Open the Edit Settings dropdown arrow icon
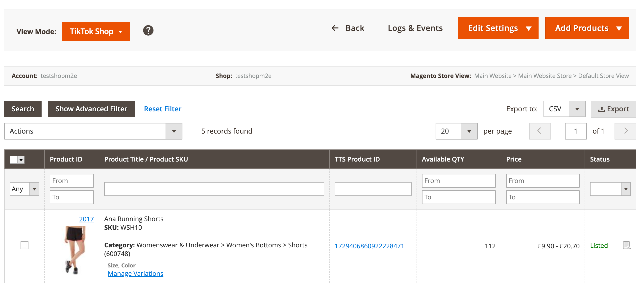Image resolution: width=644 pixels, height=283 pixels. [x=529, y=28]
